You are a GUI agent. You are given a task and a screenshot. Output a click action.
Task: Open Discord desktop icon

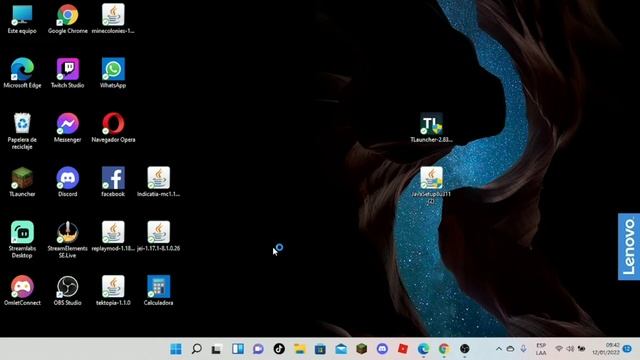click(x=68, y=182)
